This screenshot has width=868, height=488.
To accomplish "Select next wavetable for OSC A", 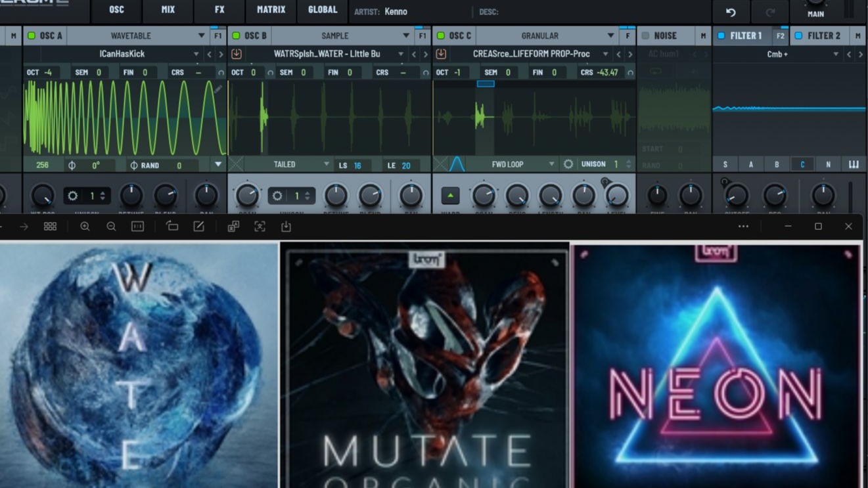I will (220, 54).
